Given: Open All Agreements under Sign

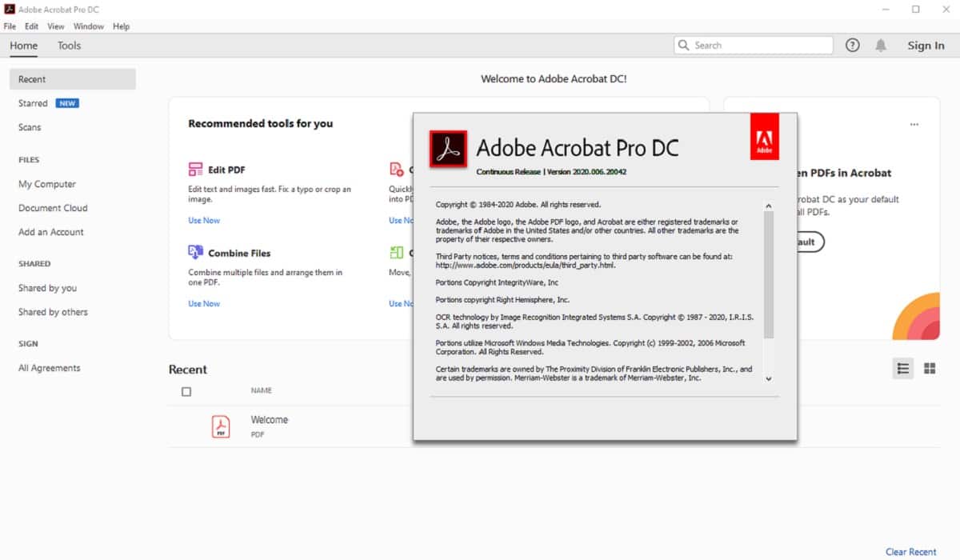Looking at the screenshot, I should [50, 368].
